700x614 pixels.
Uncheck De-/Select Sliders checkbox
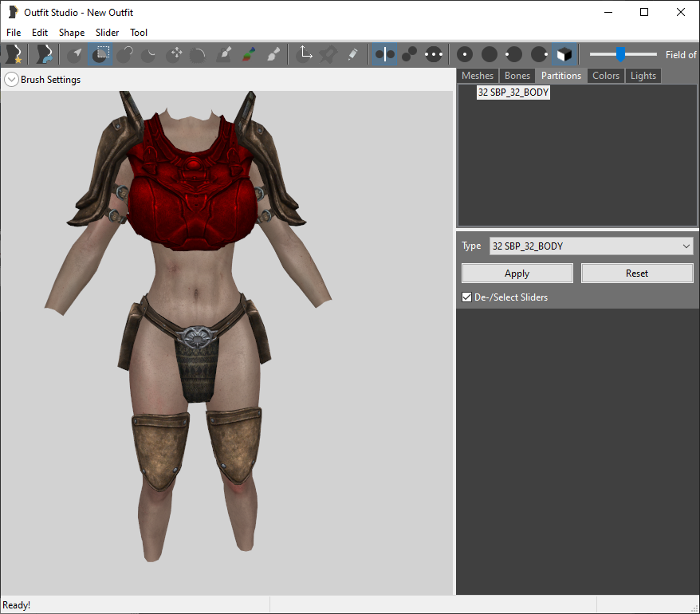466,297
